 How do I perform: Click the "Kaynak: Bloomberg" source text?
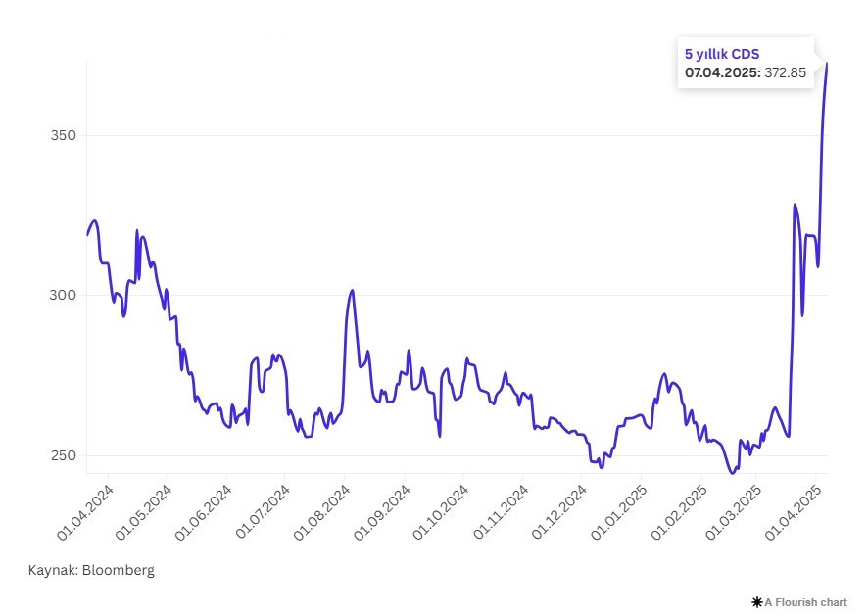[x=91, y=570]
